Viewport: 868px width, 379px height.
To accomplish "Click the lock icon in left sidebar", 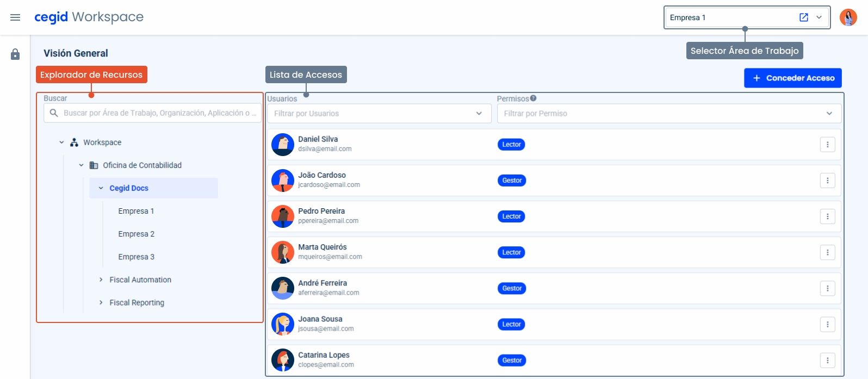I will point(15,54).
